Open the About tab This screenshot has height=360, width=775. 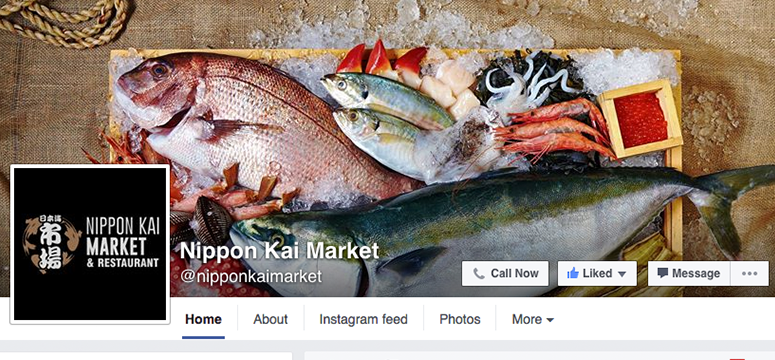270,319
